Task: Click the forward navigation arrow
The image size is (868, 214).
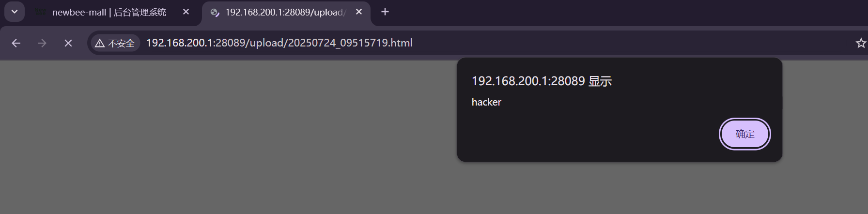Action: click(42, 43)
